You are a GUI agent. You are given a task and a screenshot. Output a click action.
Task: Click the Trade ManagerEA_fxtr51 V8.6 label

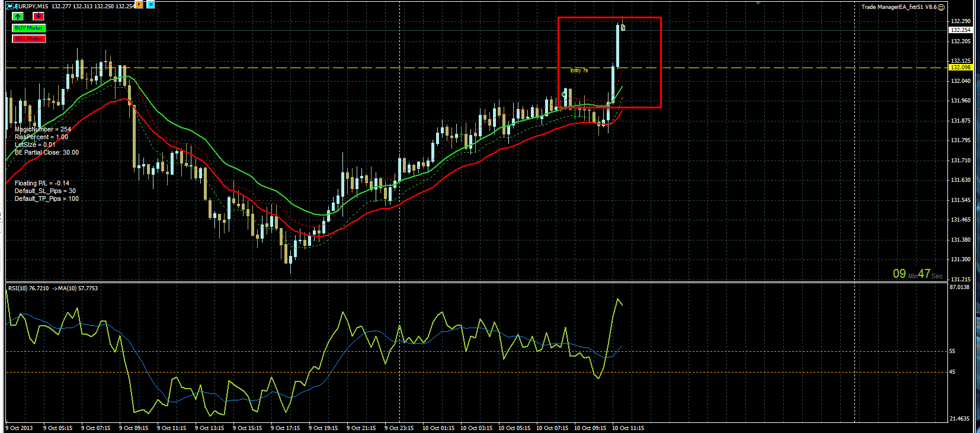click(899, 7)
